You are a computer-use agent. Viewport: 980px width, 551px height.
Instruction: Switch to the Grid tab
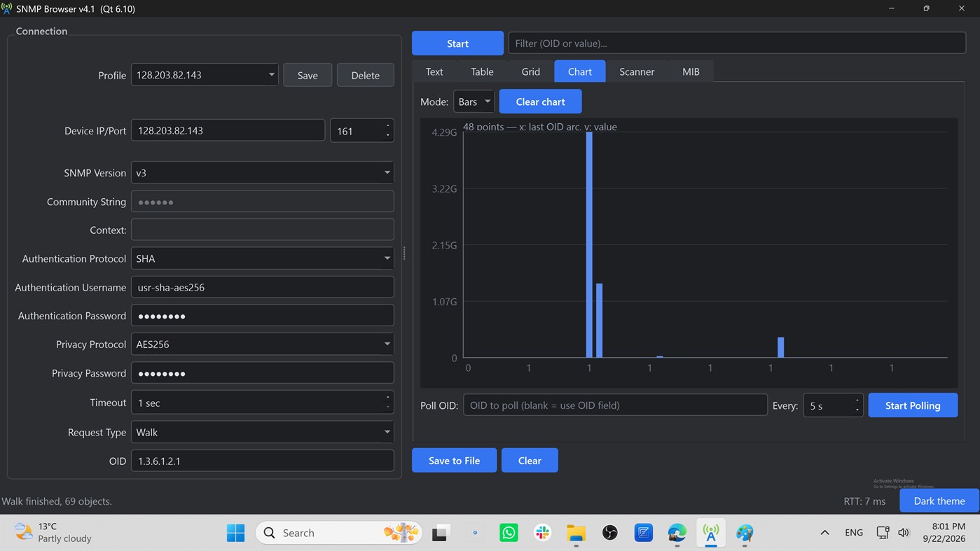(531, 71)
